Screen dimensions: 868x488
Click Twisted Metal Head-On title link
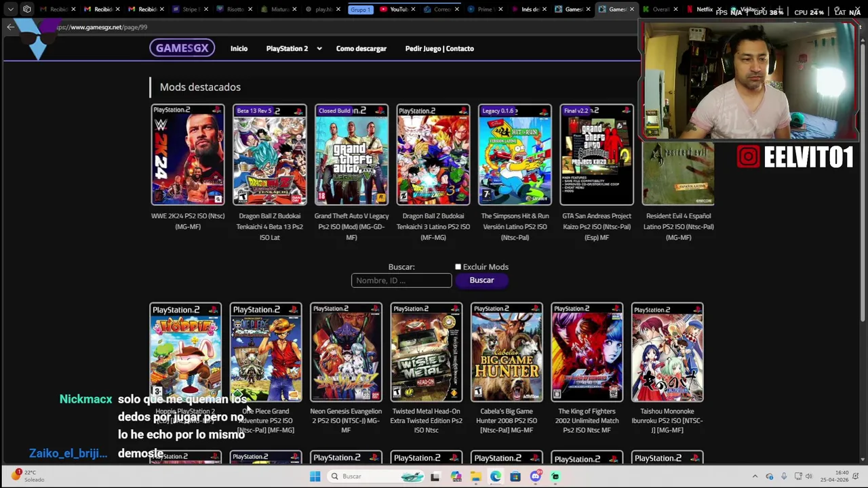(427, 421)
